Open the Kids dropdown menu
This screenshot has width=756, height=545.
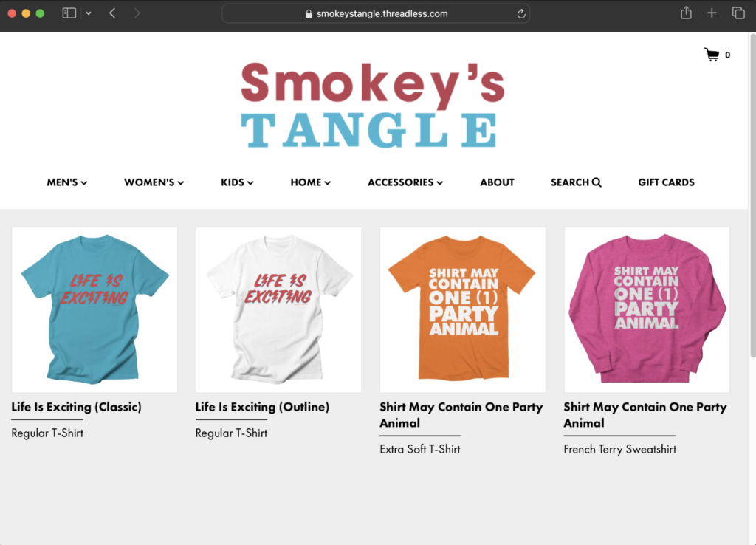(237, 182)
